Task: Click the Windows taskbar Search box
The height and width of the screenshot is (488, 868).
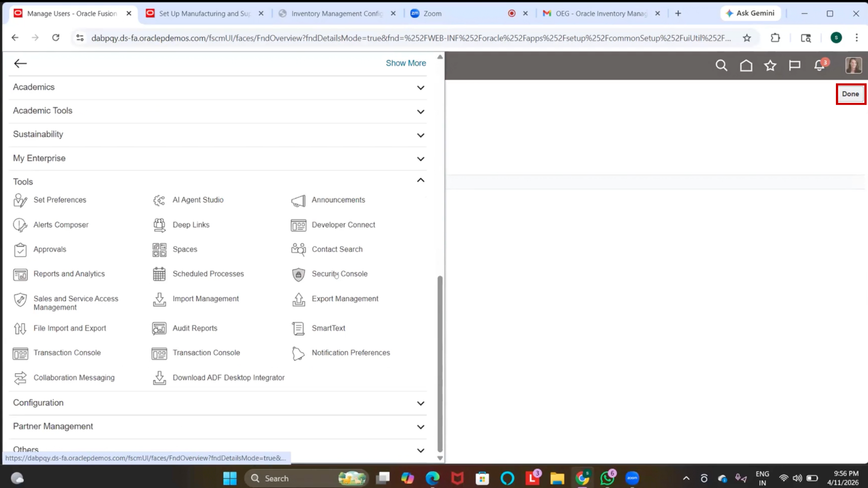Action: click(306, 478)
